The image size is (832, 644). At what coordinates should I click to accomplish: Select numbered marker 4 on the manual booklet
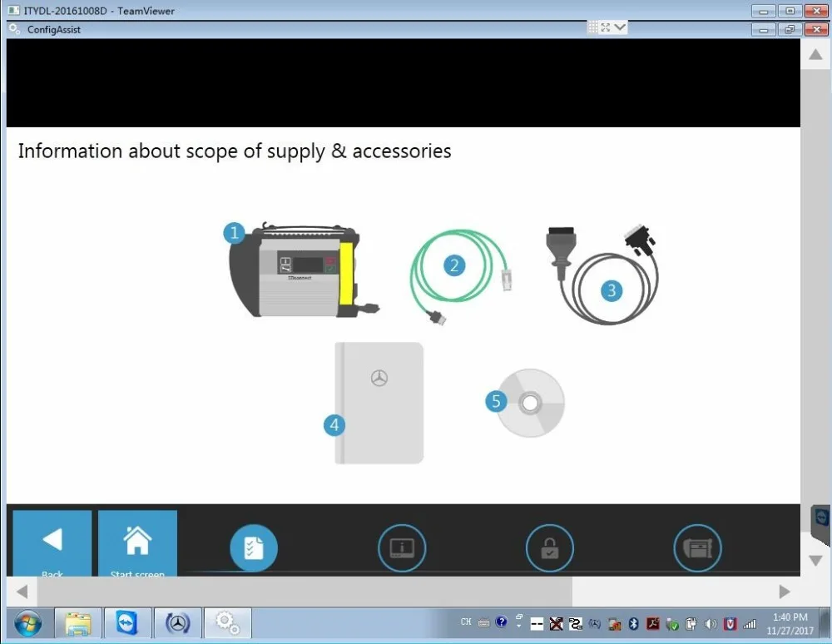coord(334,424)
